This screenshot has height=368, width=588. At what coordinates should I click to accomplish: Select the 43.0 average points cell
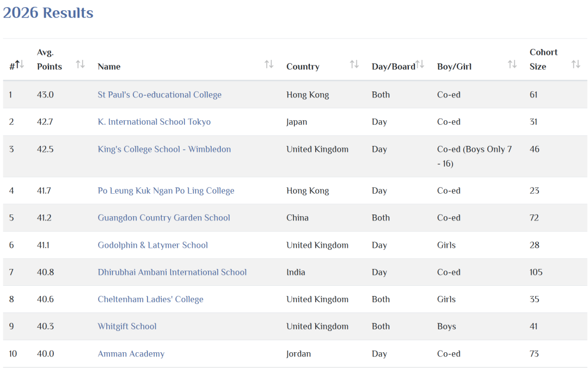[45, 95]
